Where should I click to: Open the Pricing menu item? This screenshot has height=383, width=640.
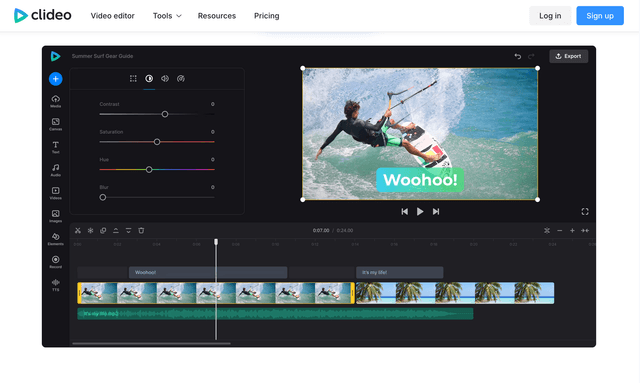coord(267,16)
